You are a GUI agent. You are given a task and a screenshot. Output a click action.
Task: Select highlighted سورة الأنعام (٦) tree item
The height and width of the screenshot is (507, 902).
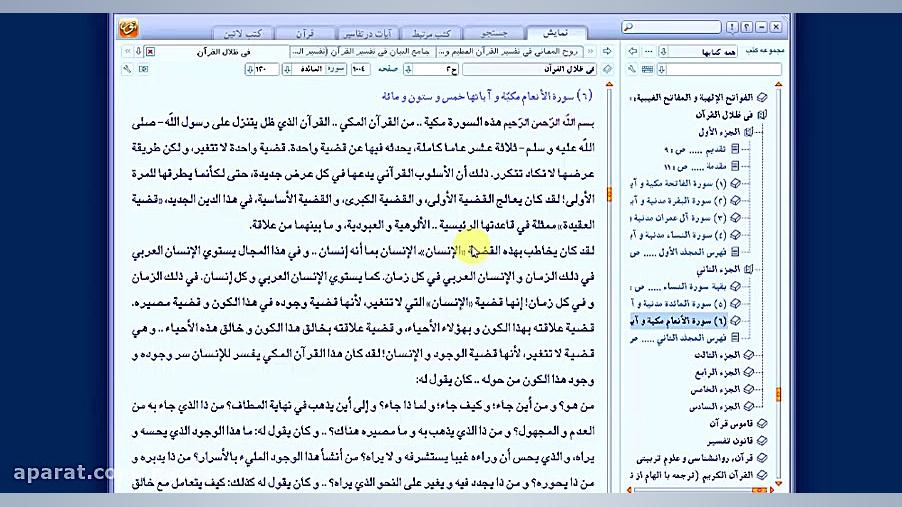pos(678,321)
